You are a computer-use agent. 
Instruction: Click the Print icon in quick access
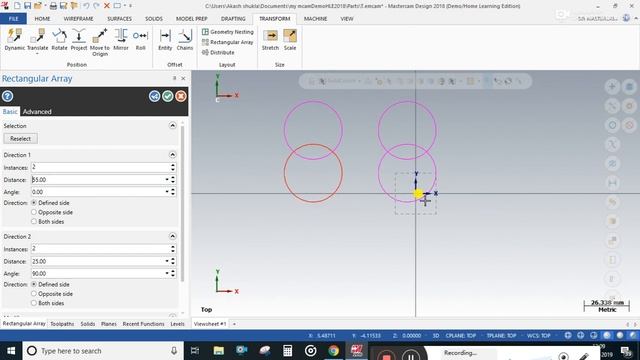pyautogui.click(x=53, y=6)
